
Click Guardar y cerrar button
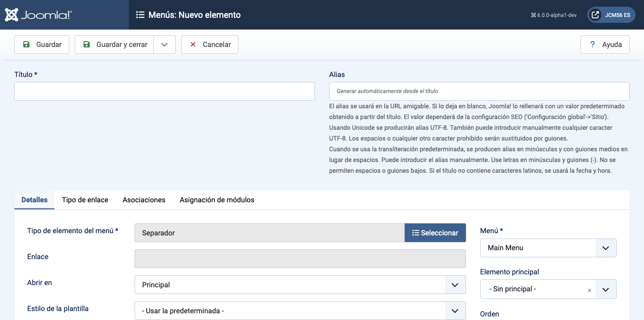pyautogui.click(x=114, y=44)
